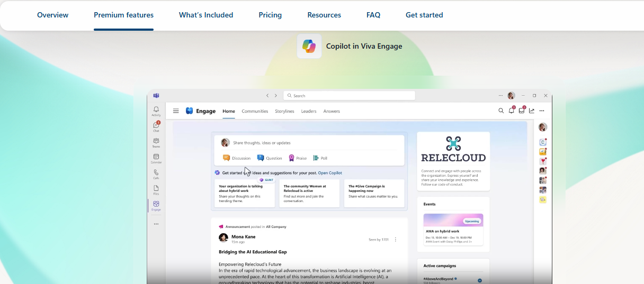This screenshot has width=644, height=284.
Task: Open #AboveAndBeyond campaign
Action: pyautogui.click(x=439, y=278)
